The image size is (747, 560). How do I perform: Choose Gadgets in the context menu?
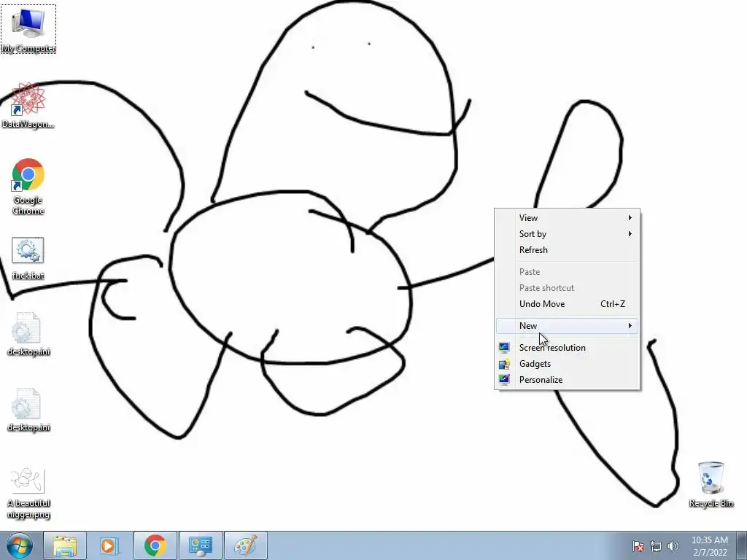(567, 364)
